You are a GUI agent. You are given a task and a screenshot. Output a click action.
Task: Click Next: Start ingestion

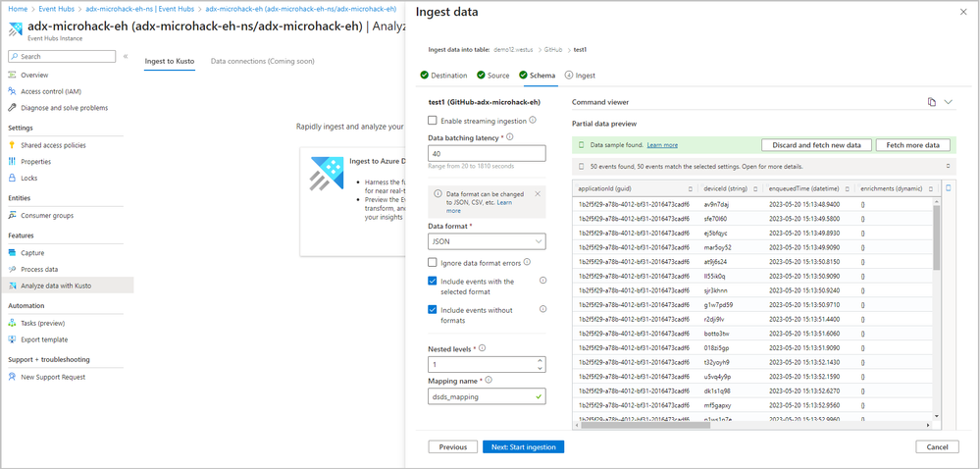(x=524, y=447)
